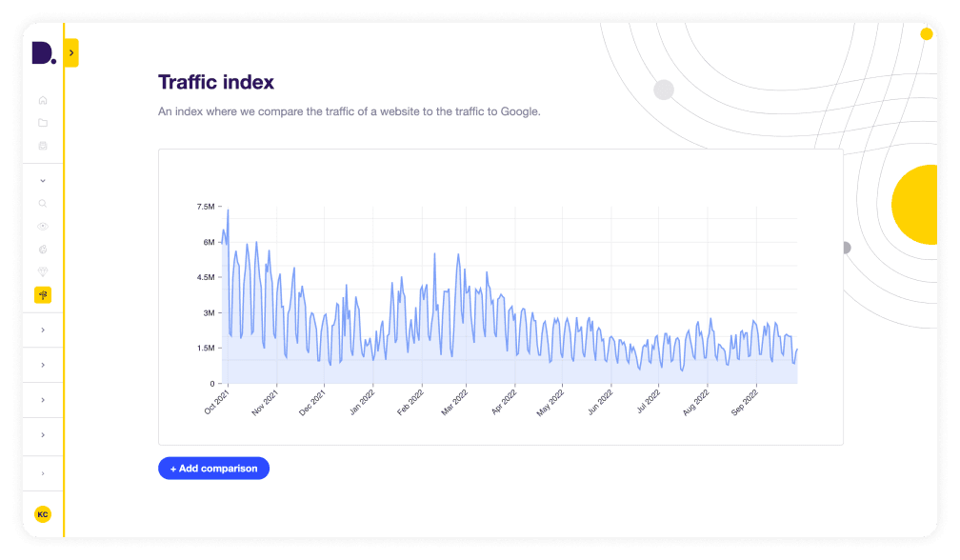960x560 pixels.
Task: Select the grid/reports icon in the sidebar
Action: coord(43,145)
